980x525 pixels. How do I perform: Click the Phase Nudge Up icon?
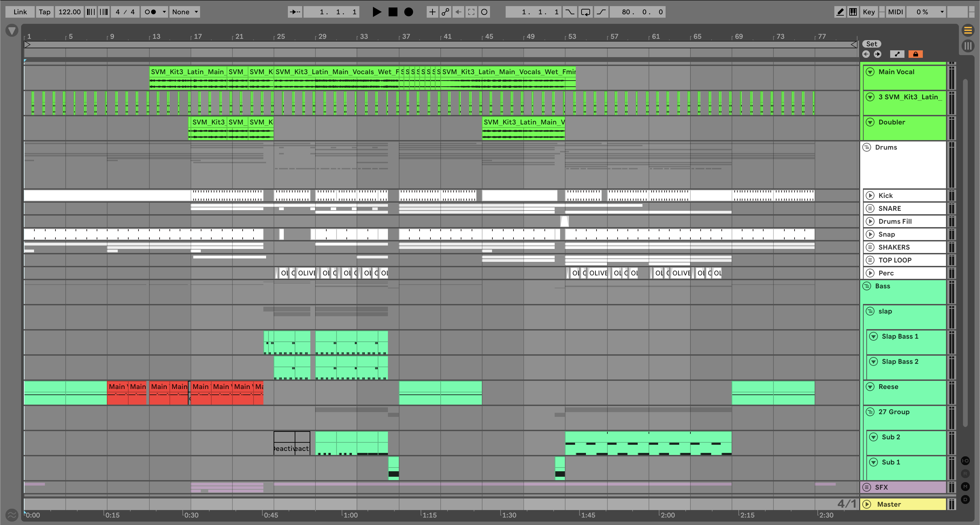point(103,12)
